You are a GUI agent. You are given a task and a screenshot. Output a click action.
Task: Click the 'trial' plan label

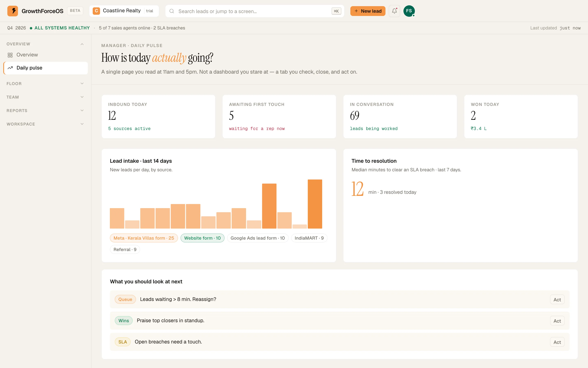(149, 11)
